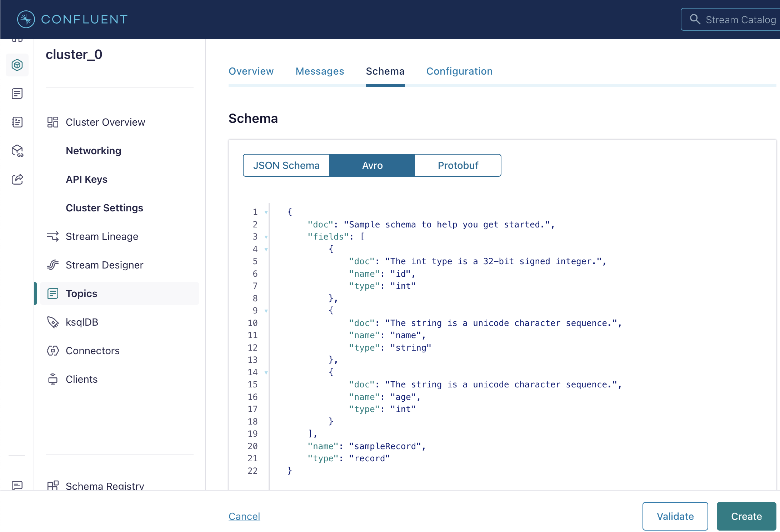This screenshot has width=780, height=532.
Task: Collapse code fold arrow on line 1
Action: point(266,212)
